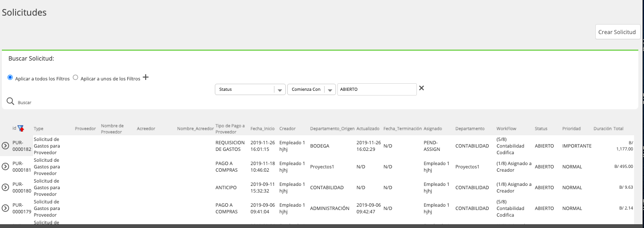
Task: Sort by Departamento column header
Action: [470, 129]
